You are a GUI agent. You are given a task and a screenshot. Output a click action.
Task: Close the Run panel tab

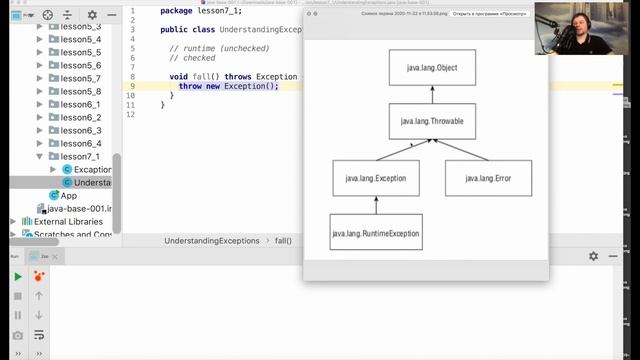point(55,257)
